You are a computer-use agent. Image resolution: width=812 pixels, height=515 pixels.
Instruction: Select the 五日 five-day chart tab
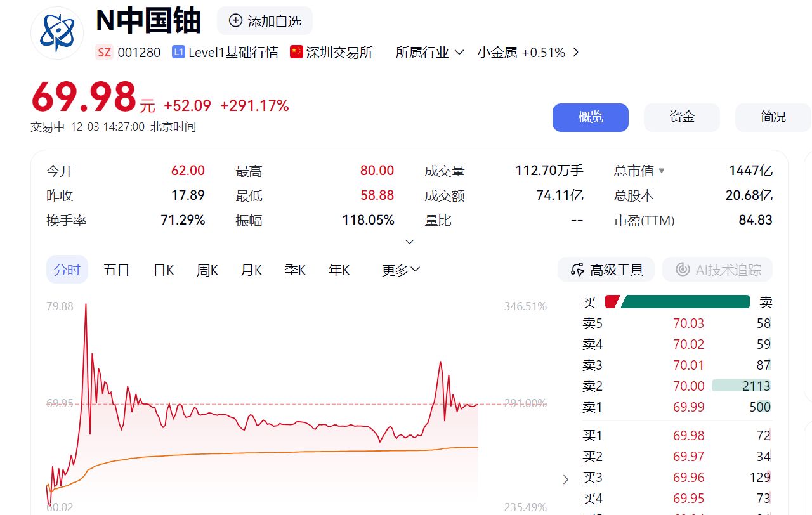click(x=116, y=269)
